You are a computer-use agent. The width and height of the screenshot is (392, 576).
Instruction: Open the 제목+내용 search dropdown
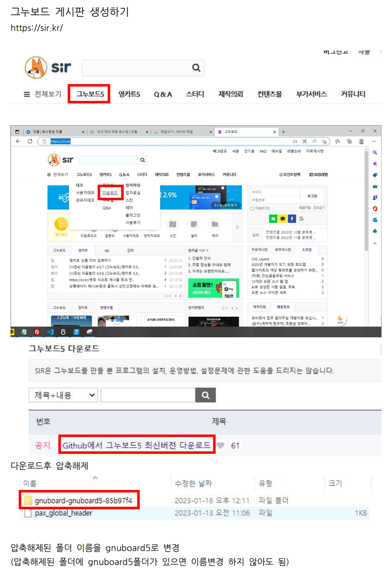63,395
